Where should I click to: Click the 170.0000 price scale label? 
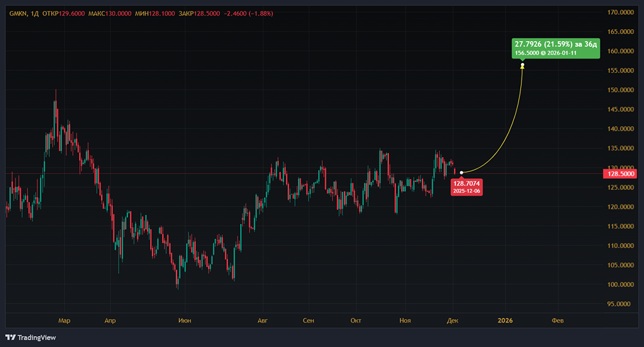tap(621, 12)
